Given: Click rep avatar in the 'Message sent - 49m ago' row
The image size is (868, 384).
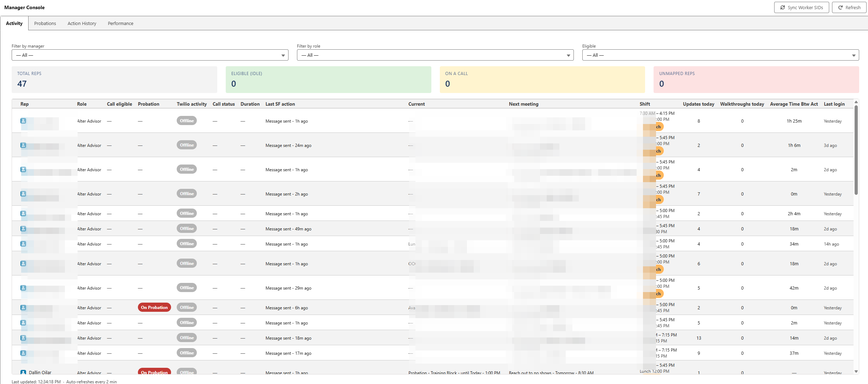Looking at the screenshot, I should coord(23,229).
